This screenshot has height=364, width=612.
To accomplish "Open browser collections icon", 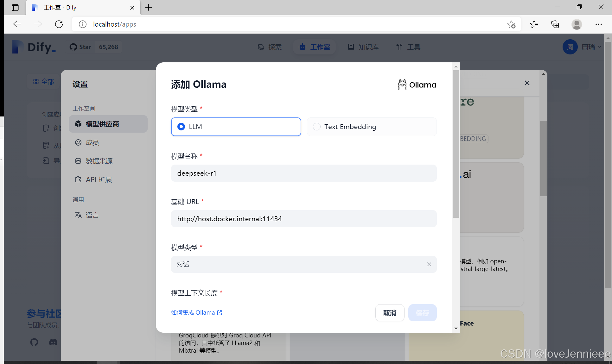I will click(x=555, y=24).
